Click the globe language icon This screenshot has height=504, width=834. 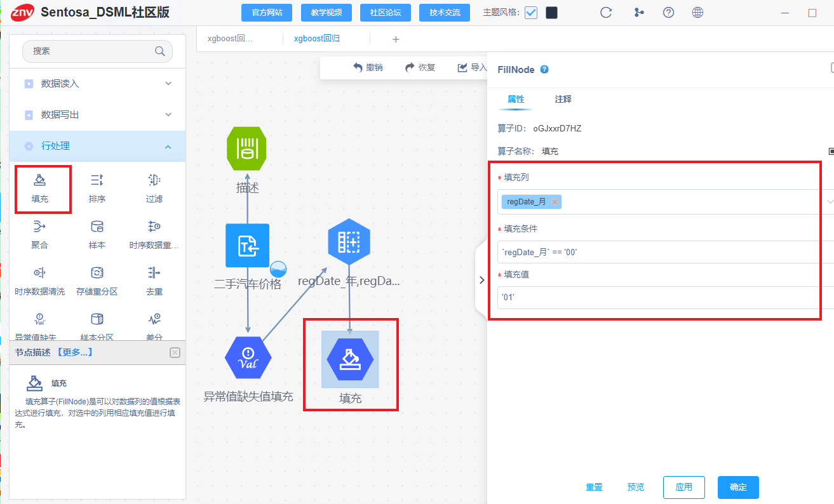pyautogui.click(x=697, y=13)
